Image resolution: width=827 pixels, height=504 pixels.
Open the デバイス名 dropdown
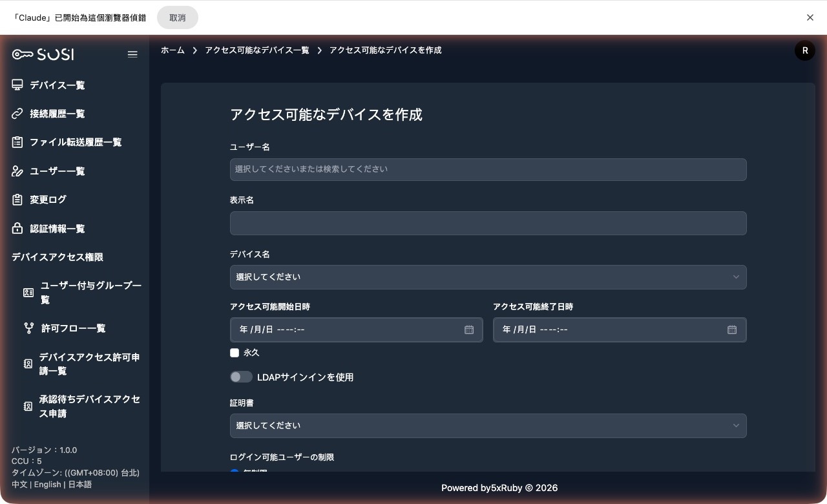488,277
